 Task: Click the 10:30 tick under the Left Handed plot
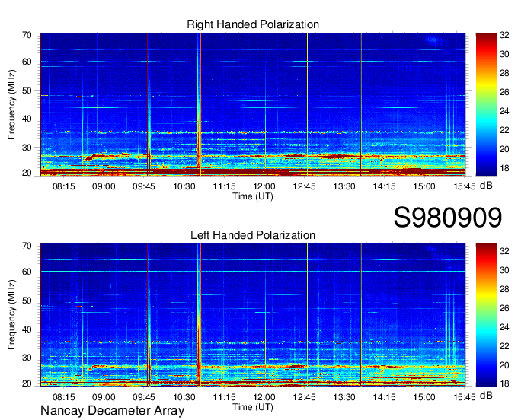click(184, 397)
